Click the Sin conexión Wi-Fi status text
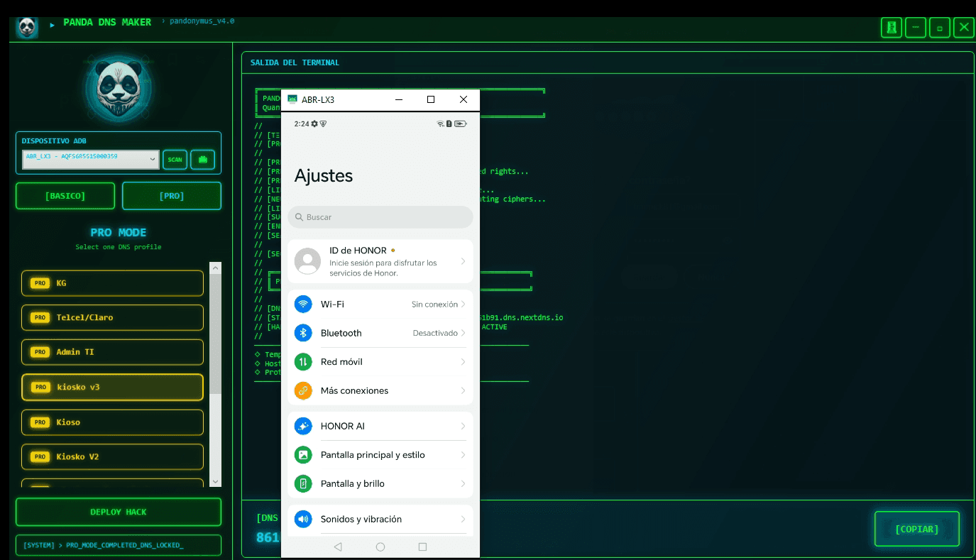976x560 pixels. click(434, 304)
